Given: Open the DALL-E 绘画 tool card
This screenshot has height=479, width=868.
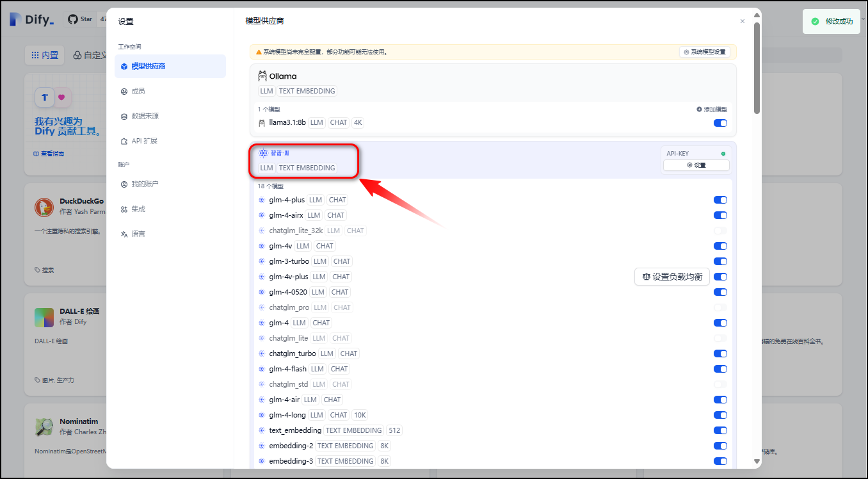Looking at the screenshot, I should 65,345.
